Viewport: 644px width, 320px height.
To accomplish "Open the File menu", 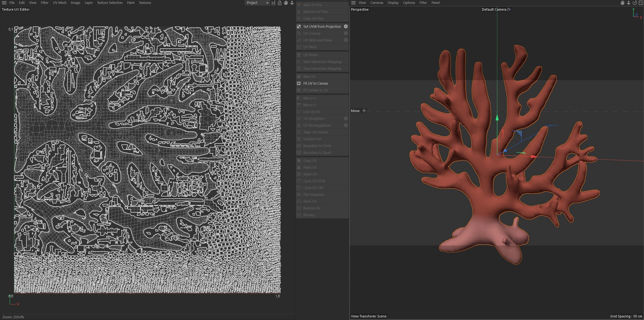I will (12, 3).
